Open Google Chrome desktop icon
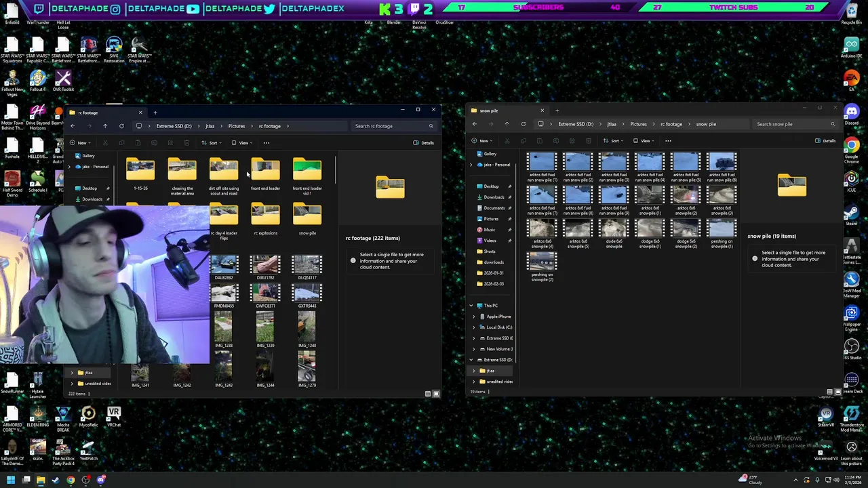868x488 pixels. (852, 150)
